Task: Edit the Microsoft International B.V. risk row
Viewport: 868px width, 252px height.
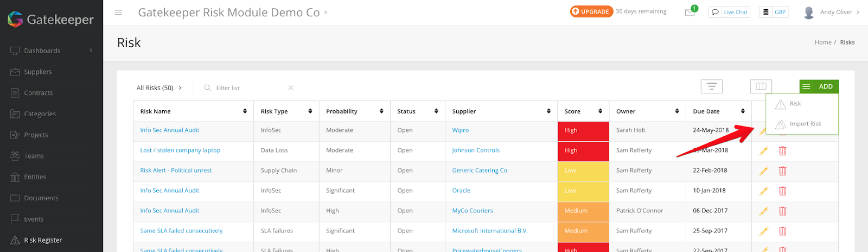Action: coord(763,231)
